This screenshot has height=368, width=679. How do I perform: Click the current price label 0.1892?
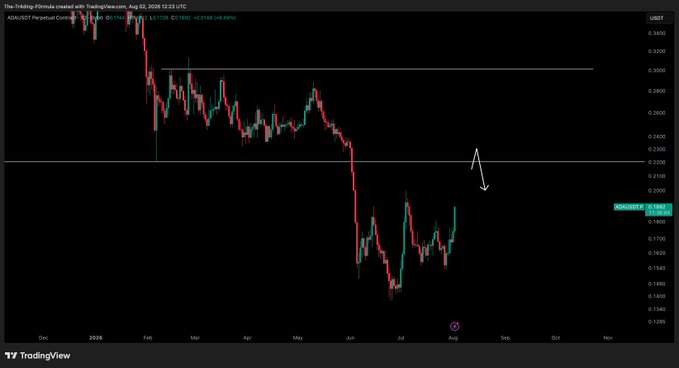coord(659,207)
